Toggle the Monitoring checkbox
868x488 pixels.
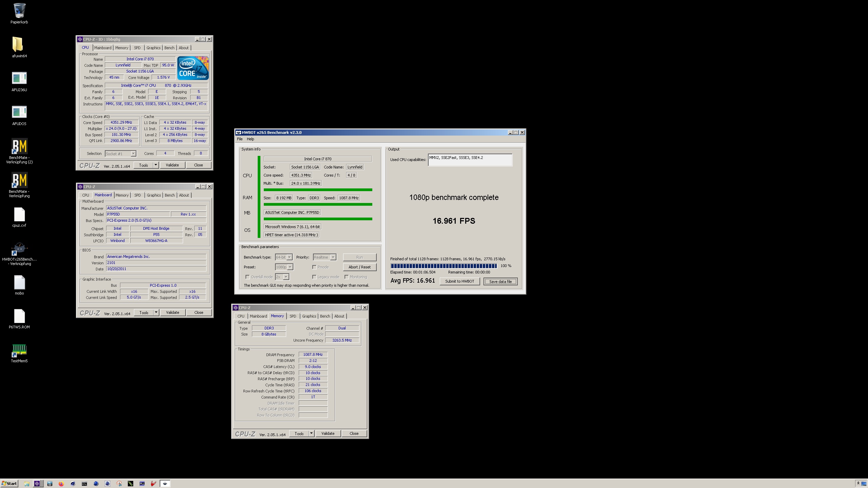coord(347,277)
